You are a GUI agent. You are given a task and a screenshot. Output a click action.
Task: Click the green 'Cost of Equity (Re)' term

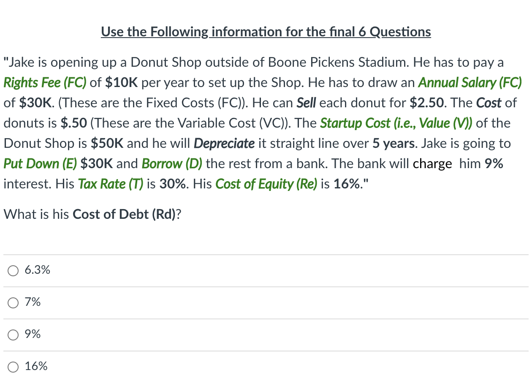(266, 184)
